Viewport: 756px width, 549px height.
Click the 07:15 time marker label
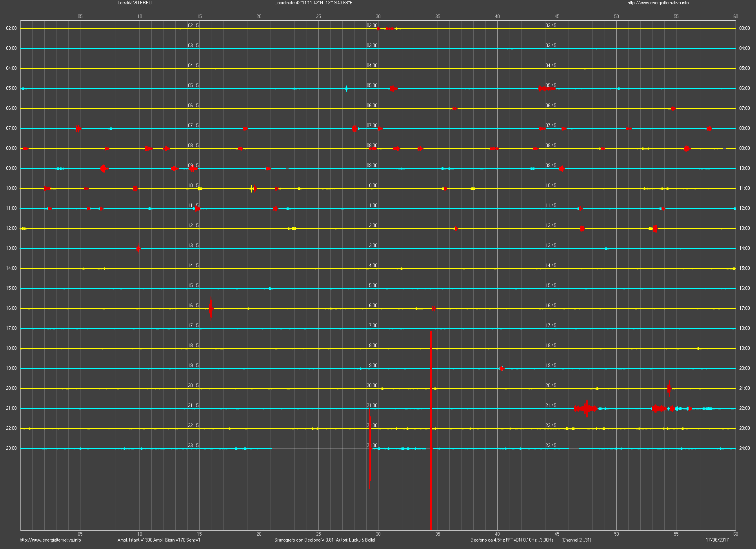[x=193, y=125]
